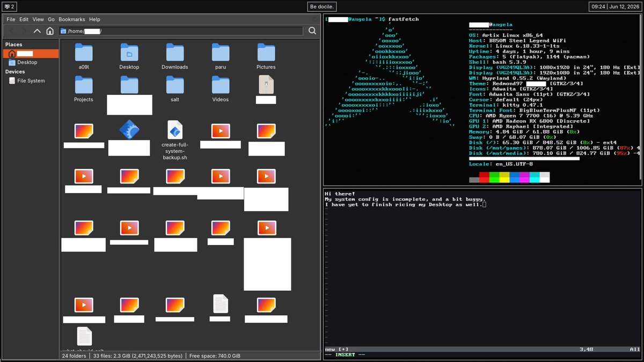Open the View menu
Image resolution: width=644 pixels, height=362 pixels.
tap(38, 19)
